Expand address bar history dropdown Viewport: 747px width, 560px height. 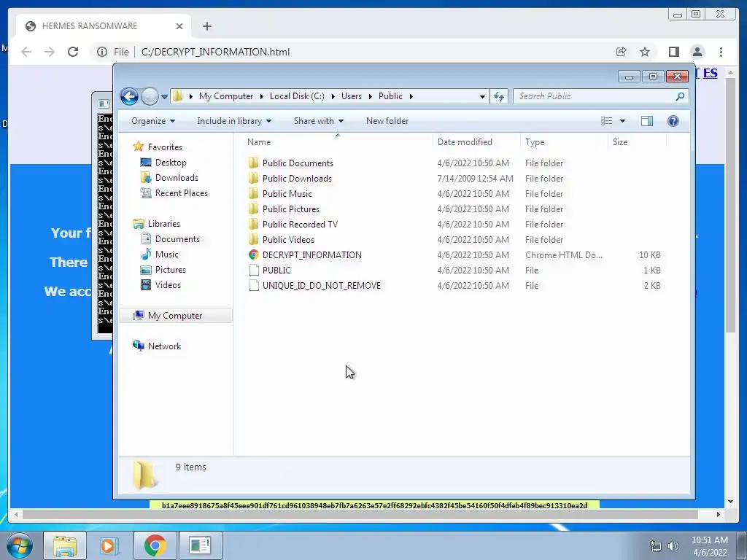pos(482,96)
